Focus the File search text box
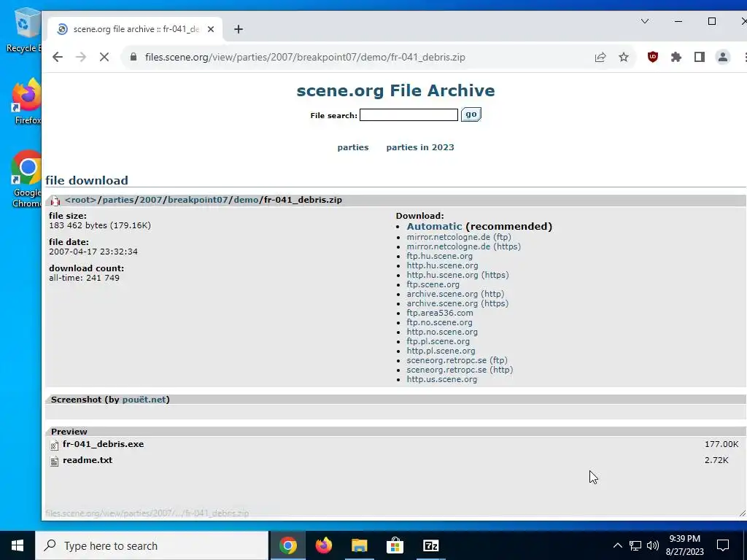 pos(409,114)
